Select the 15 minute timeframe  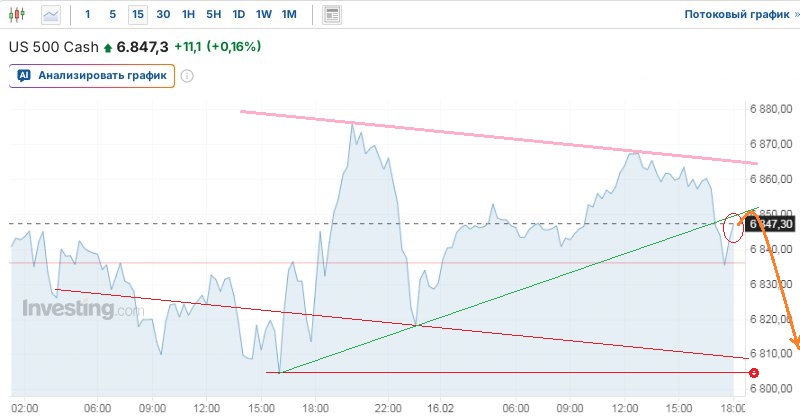click(x=137, y=15)
